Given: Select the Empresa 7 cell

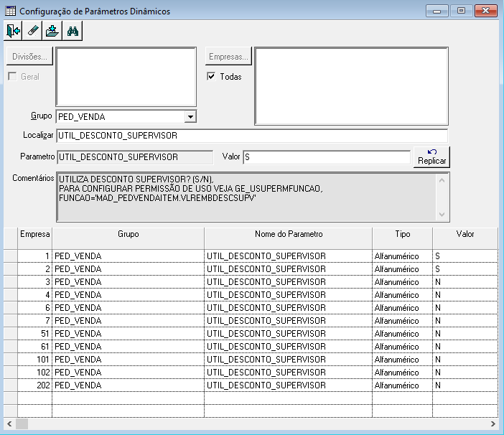Looking at the screenshot, I should pyautogui.click(x=34, y=321).
